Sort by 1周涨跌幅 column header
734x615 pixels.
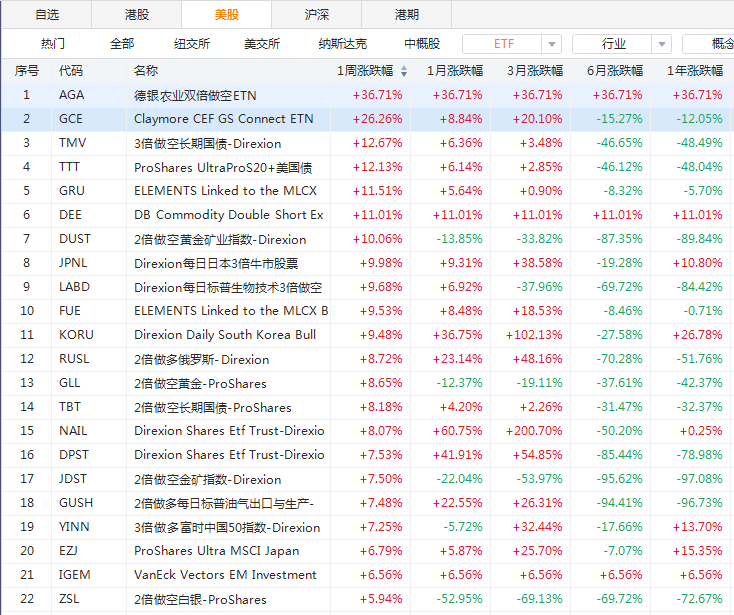[x=365, y=71]
